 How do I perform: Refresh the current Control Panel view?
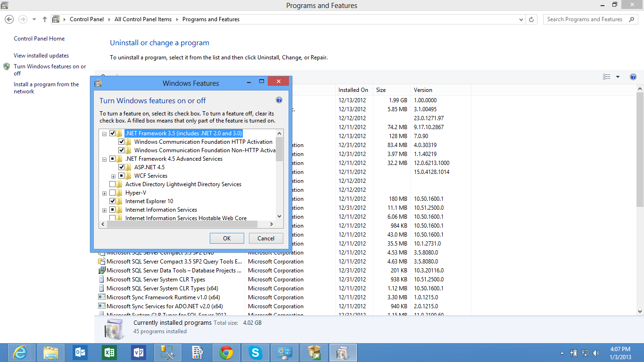(x=532, y=19)
